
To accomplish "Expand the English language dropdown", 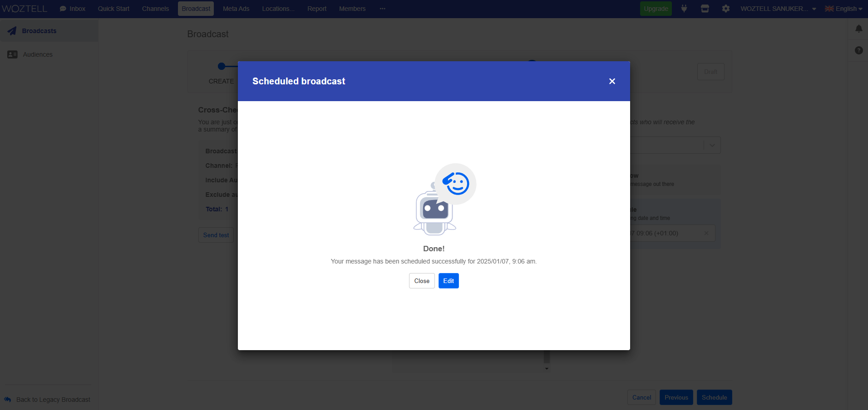I will coord(843,9).
